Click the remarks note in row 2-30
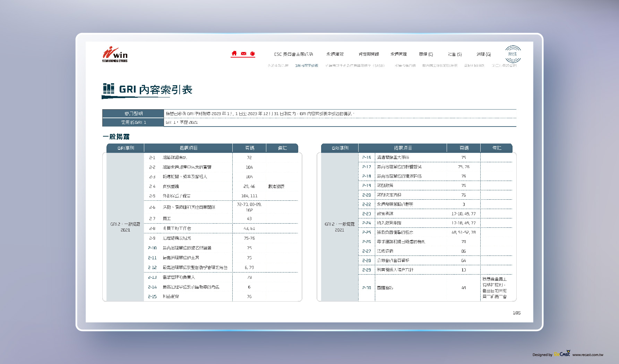Image resolution: width=619 pixels, height=364 pixels. (x=495, y=288)
